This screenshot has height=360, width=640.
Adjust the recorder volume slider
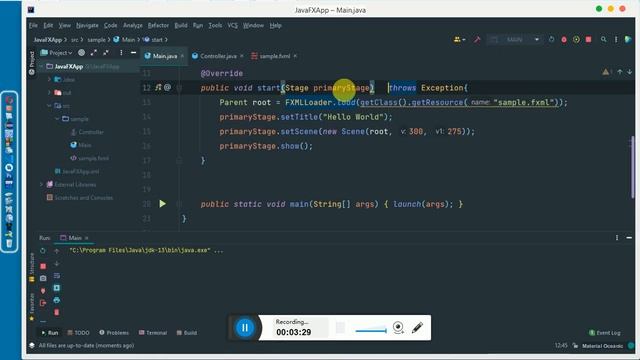(371, 331)
